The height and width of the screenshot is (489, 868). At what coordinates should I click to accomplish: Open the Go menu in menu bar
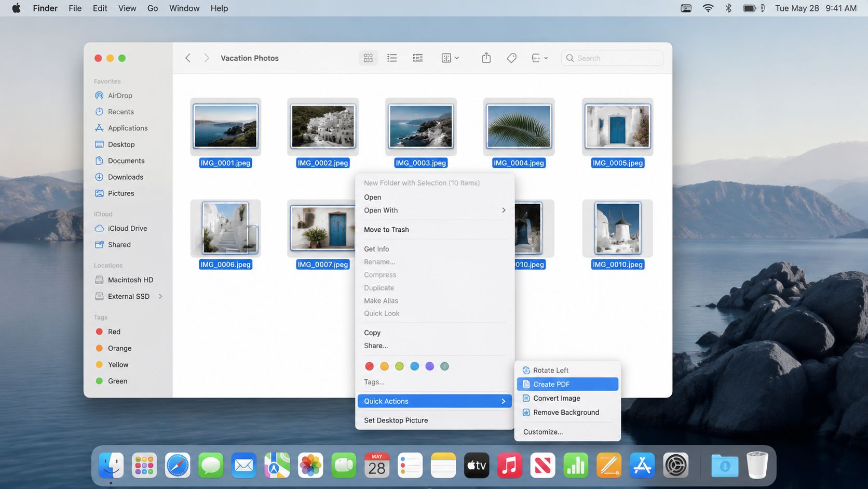[153, 8]
